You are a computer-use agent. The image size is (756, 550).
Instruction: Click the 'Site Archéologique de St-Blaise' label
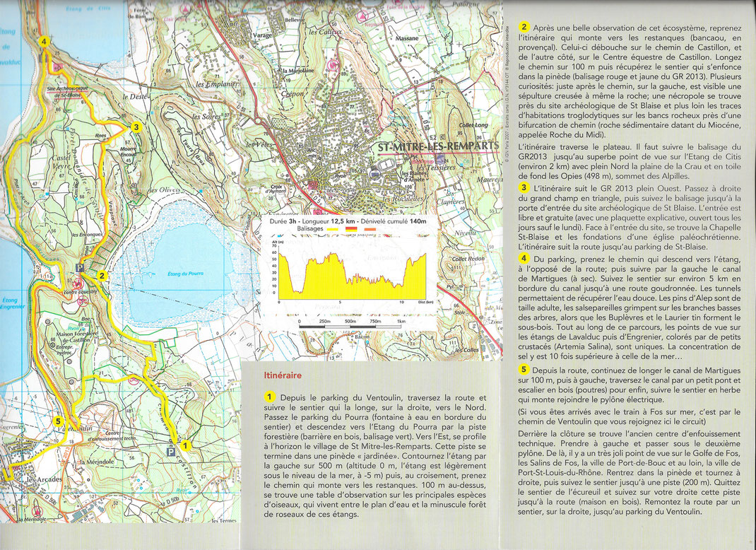tap(67, 92)
